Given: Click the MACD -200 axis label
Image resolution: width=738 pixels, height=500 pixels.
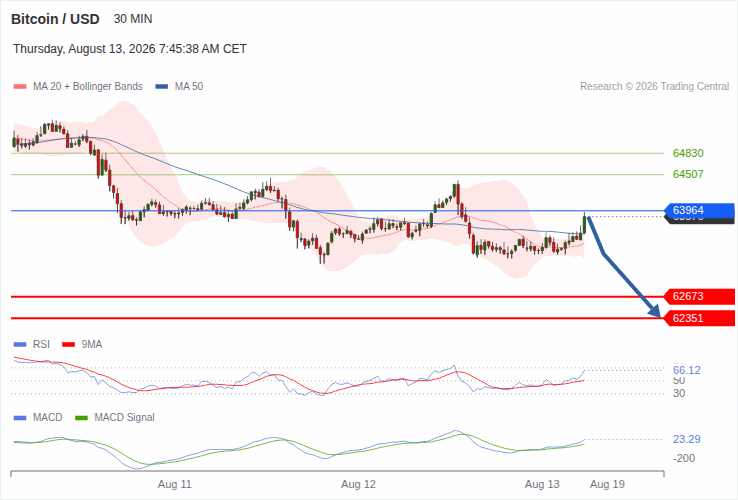Looking at the screenshot, I should tap(684, 459).
